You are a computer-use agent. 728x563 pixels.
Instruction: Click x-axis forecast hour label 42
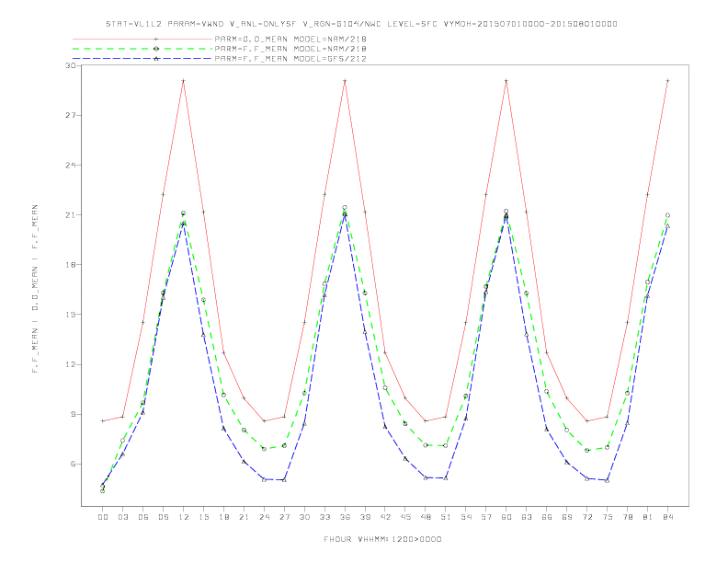tap(385, 517)
